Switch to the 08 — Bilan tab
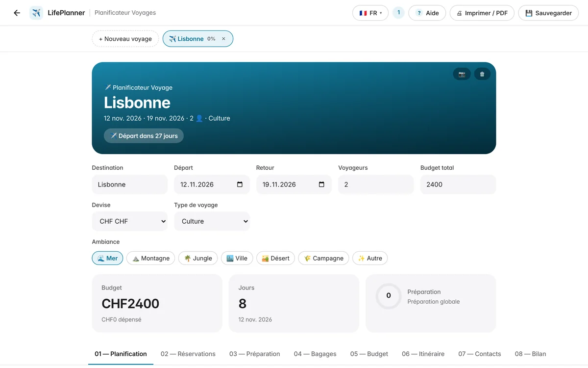 click(530, 354)
